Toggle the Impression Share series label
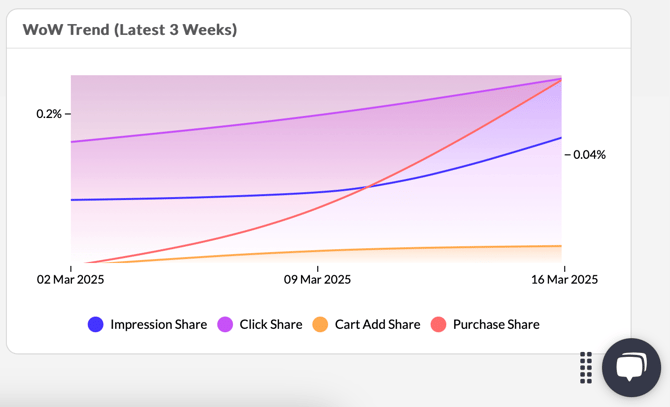The image size is (670, 407). [x=158, y=324]
